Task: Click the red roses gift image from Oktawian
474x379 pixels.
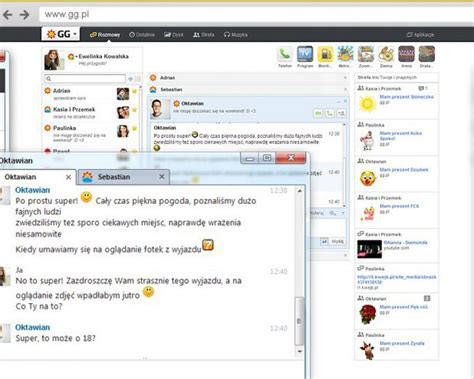Action: [367, 314]
